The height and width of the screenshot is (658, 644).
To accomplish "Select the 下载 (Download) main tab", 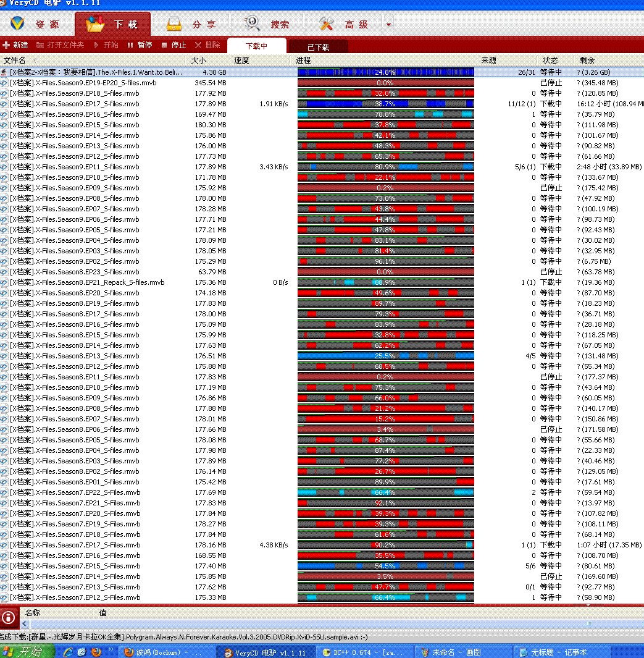I will pyautogui.click(x=113, y=24).
